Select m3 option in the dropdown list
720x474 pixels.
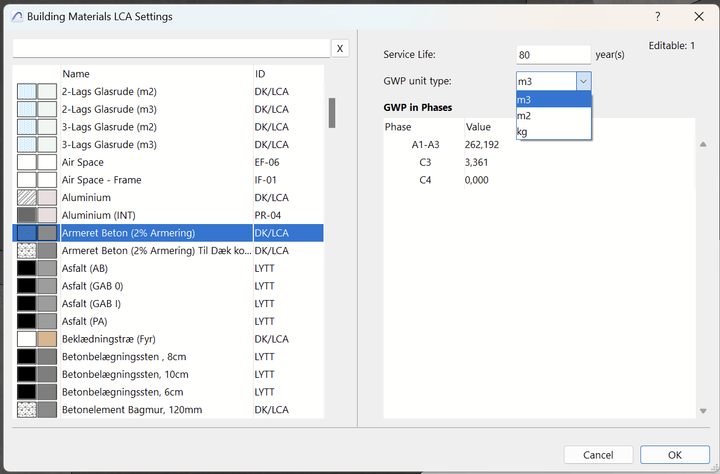point(554,99)
